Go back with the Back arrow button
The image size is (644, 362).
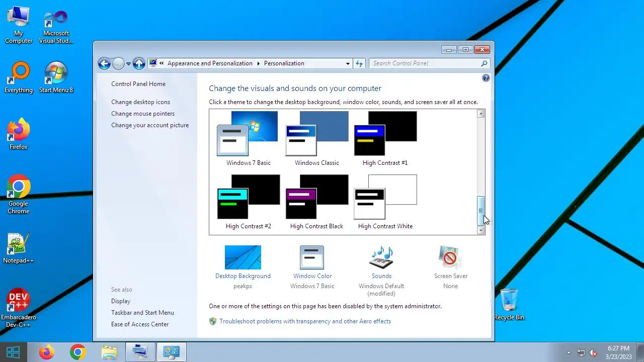click(104, 63)
